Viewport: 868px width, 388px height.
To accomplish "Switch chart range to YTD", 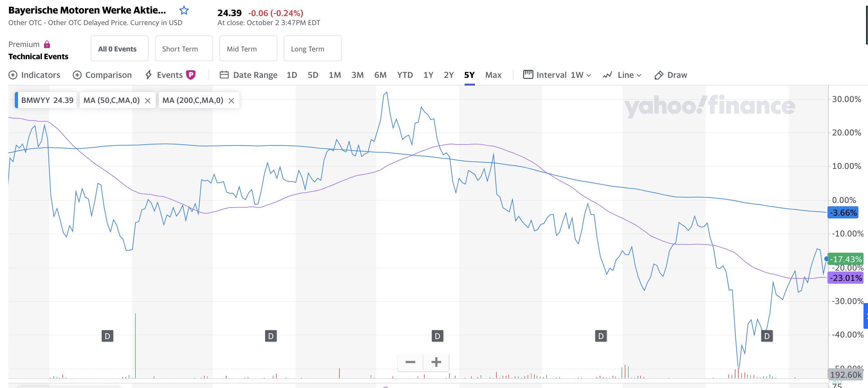I will tap(405, 75).
